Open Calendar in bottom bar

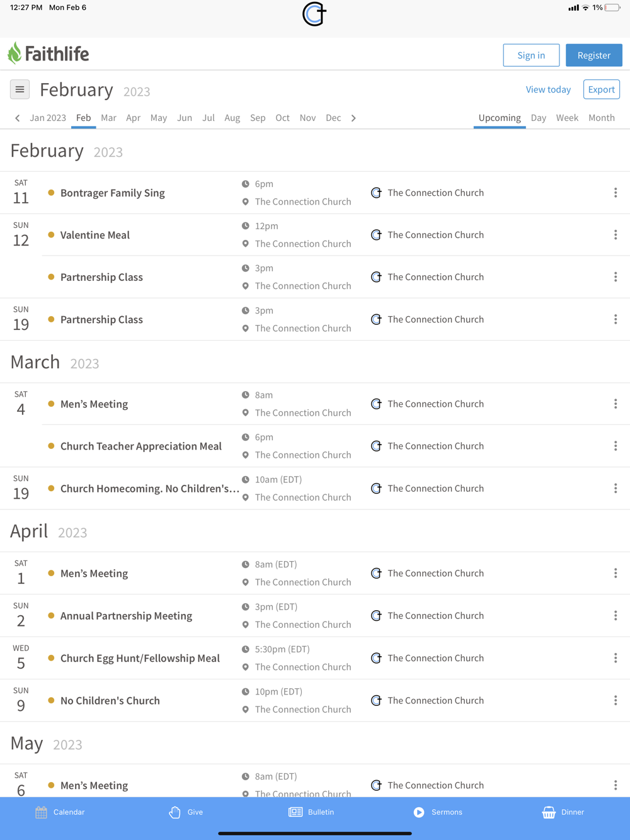60,812
